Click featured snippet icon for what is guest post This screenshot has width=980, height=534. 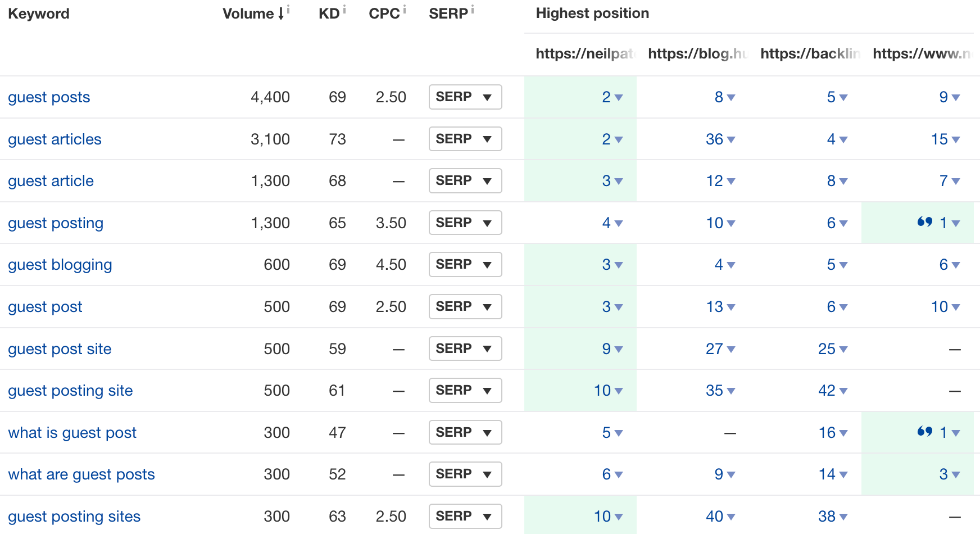point(924,432)
